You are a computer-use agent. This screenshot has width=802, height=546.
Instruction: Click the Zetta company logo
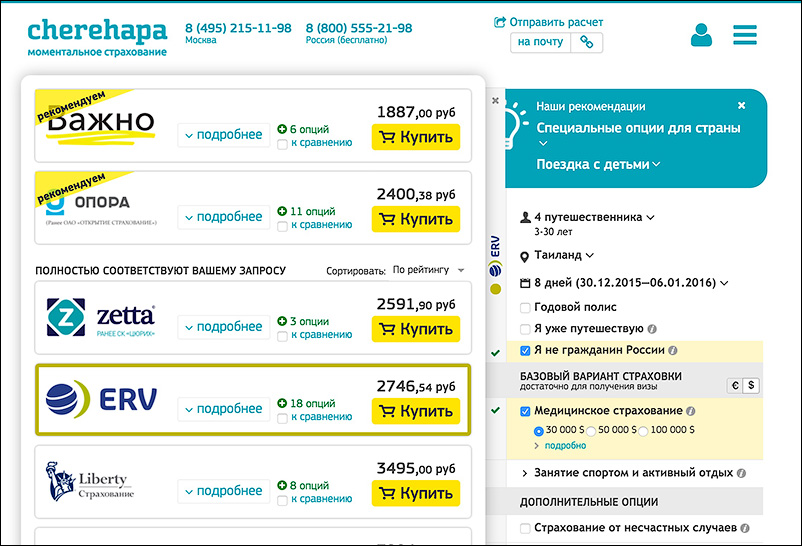[x=101, y=317]
